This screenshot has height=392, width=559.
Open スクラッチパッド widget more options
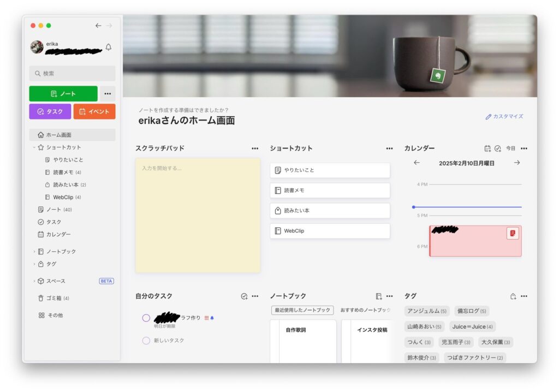pos(255,149)
